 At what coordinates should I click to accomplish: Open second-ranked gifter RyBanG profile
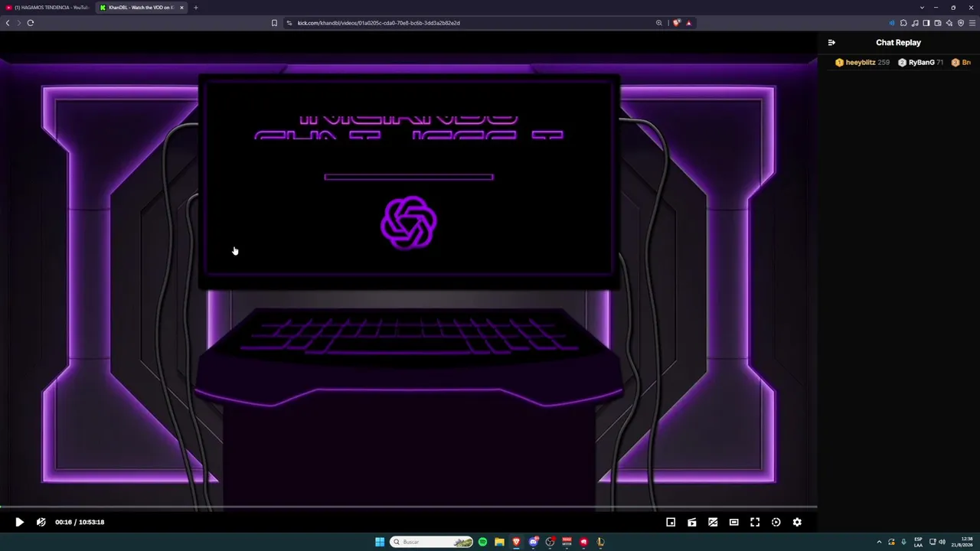[921, 63]
